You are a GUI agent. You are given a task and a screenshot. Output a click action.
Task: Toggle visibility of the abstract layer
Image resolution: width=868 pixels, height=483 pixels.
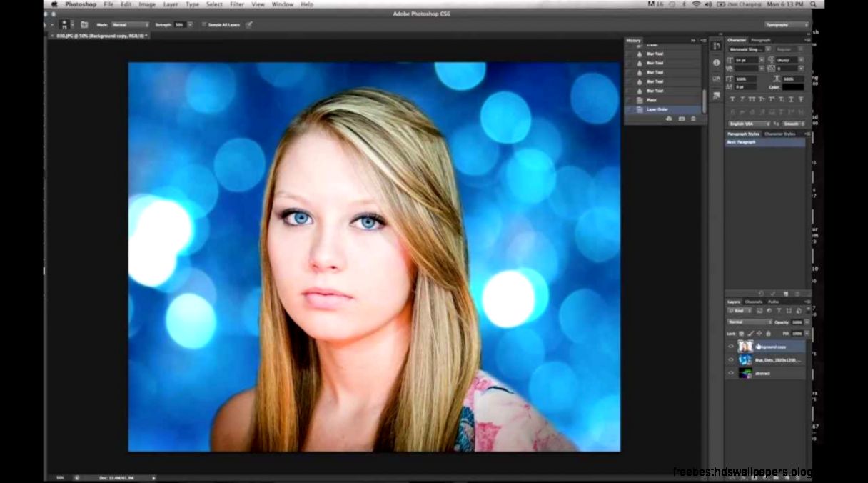pyautogui.click(x=731, y=373)
